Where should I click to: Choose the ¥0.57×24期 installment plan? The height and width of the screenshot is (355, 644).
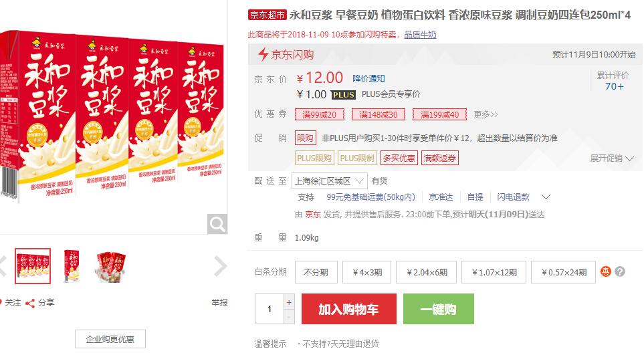563,272
